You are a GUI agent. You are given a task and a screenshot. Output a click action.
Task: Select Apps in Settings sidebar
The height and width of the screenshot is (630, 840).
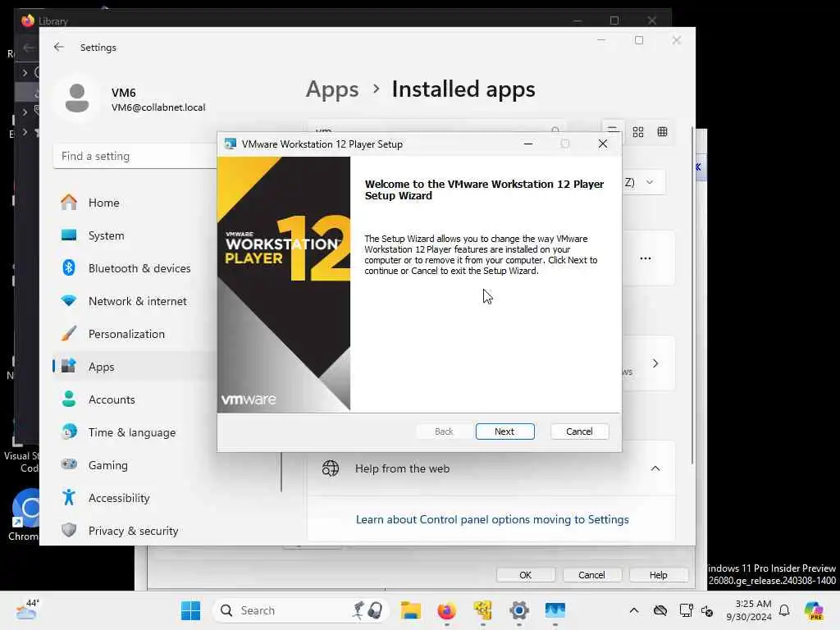coord(134,367)
